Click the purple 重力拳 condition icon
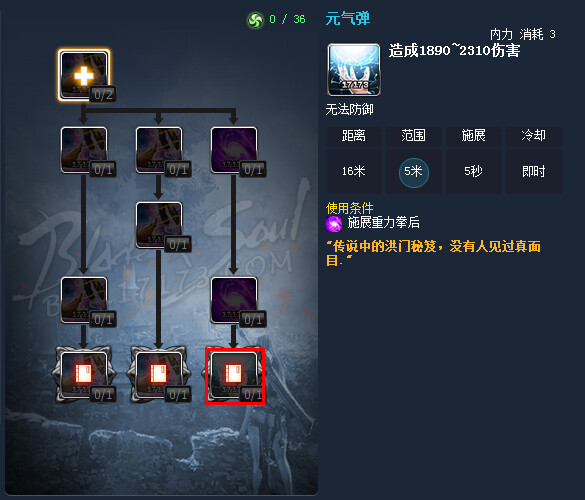This screenshot has height=500, width=585. coord(334,224)
